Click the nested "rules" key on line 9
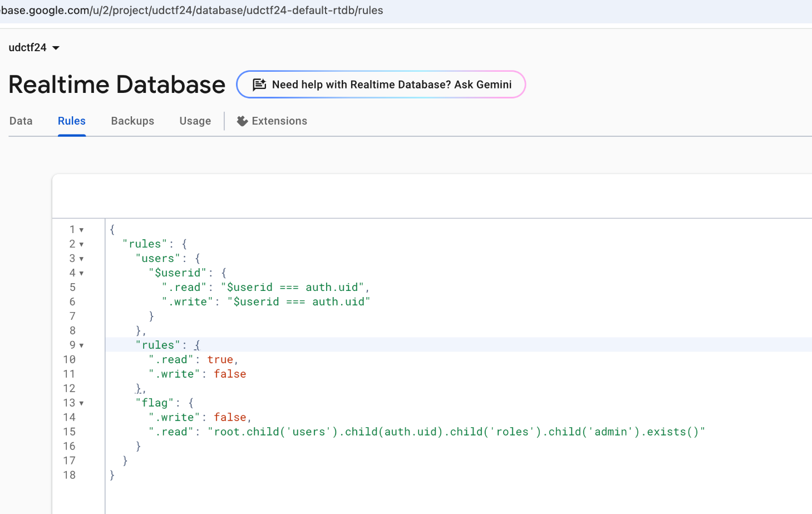This screenshot has height=514, width=812. pyautogui.click(x=158, y=345)
